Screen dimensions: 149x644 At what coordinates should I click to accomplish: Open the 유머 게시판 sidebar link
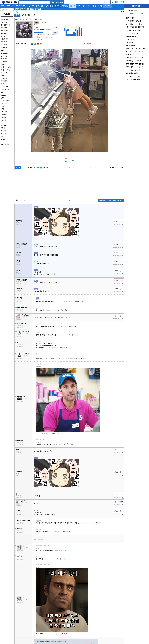pos(4,33)
